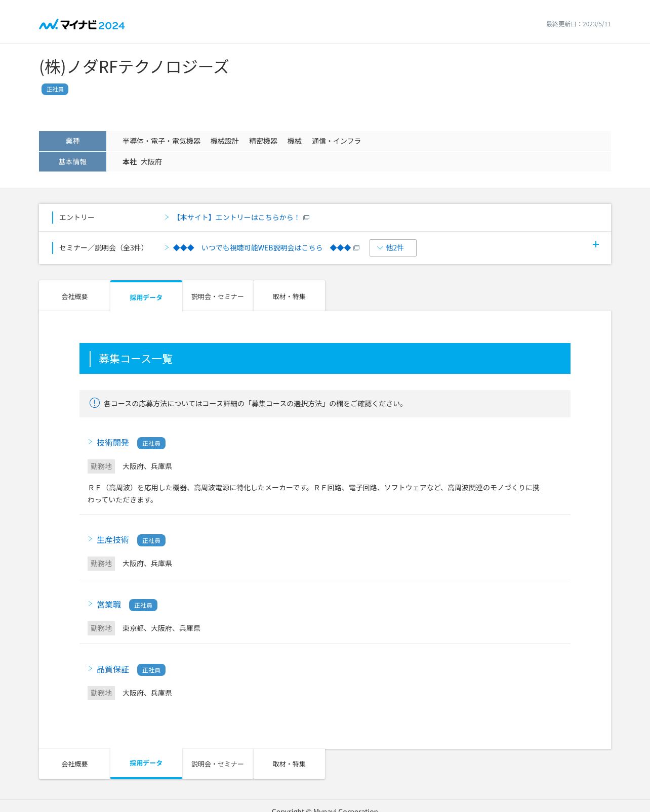
Task: Click the 募集コース一覧 heading
Action: coord(136,359)
